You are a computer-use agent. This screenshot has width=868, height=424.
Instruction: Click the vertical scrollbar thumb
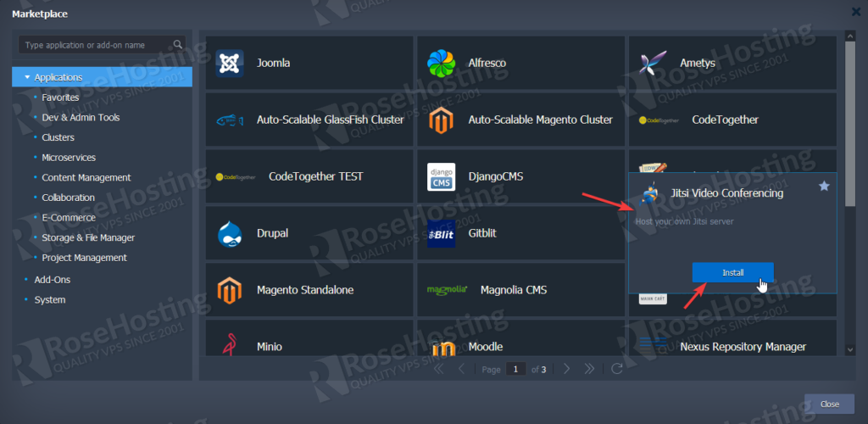click(x=850, y=124)
